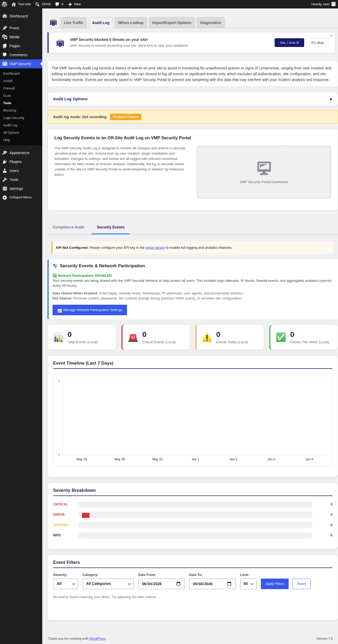Click the ERROR severity bar
The height and width of the screenshot is (644, 338).
tap(195, 515)
